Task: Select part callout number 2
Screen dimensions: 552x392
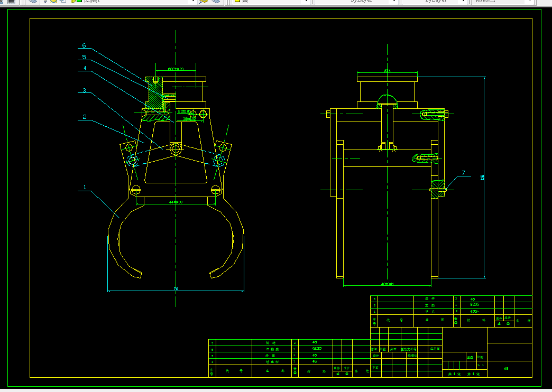Action: 85,117
